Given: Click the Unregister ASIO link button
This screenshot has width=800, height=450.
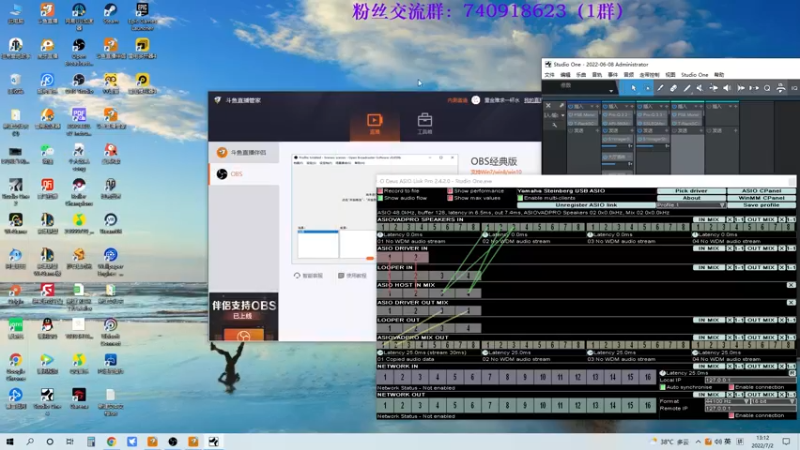Looking at the screenshot, I should click(586, 205).
